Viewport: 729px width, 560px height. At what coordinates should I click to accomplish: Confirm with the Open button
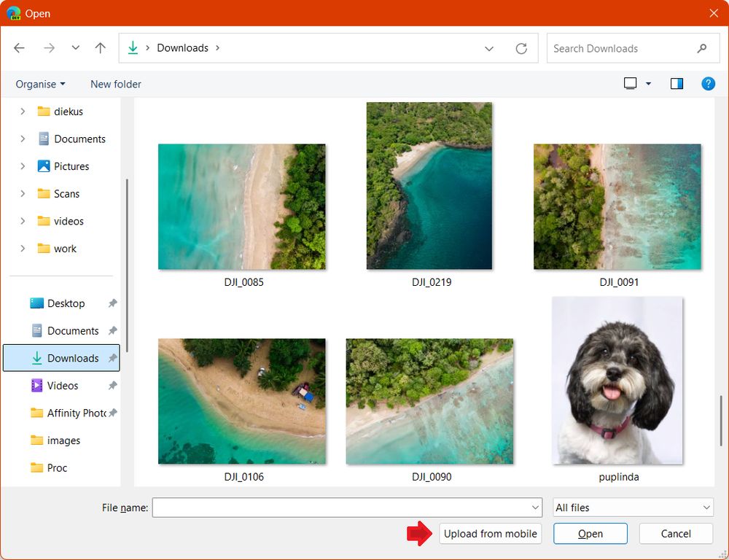click(x=590, y=534)
